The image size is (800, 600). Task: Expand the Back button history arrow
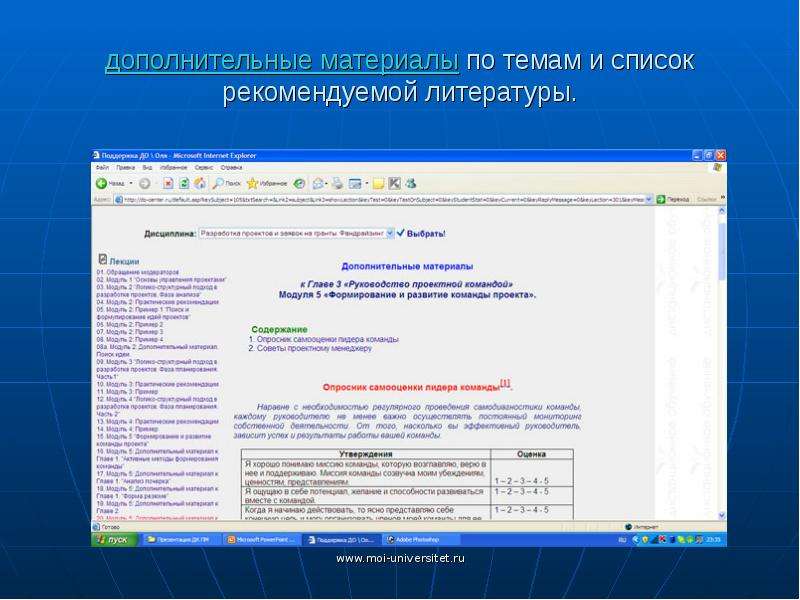(x=131, y=183)
